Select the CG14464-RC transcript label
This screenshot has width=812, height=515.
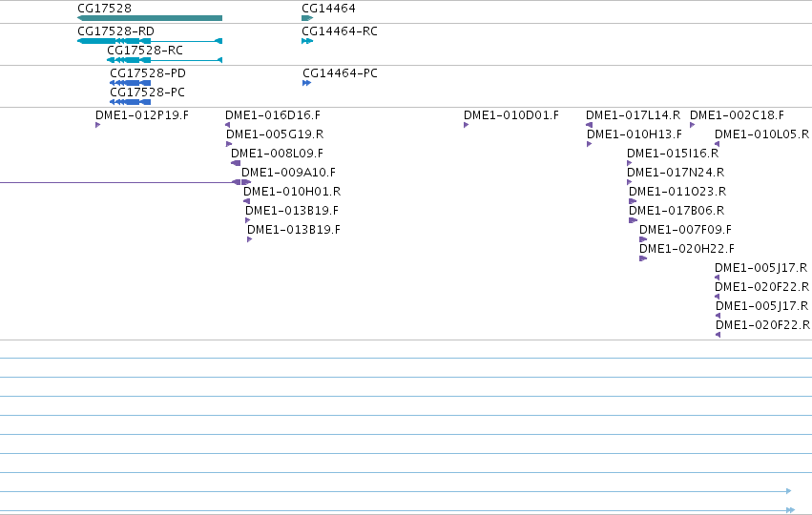point(339,31)
